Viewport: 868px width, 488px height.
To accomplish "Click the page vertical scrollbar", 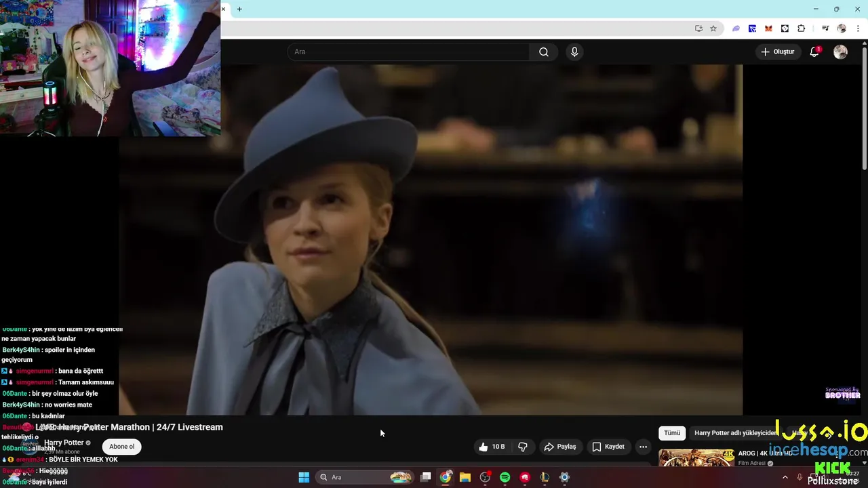I will pos(864,108).
